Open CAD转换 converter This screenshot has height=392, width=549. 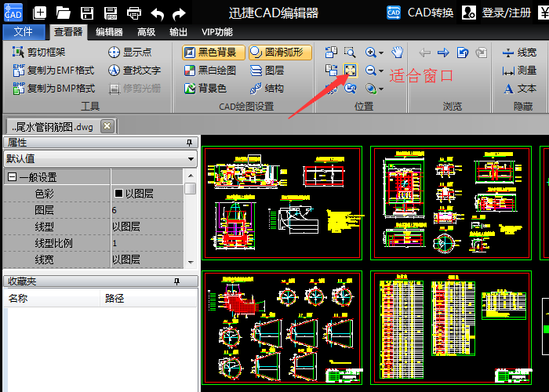click(420, 13)
